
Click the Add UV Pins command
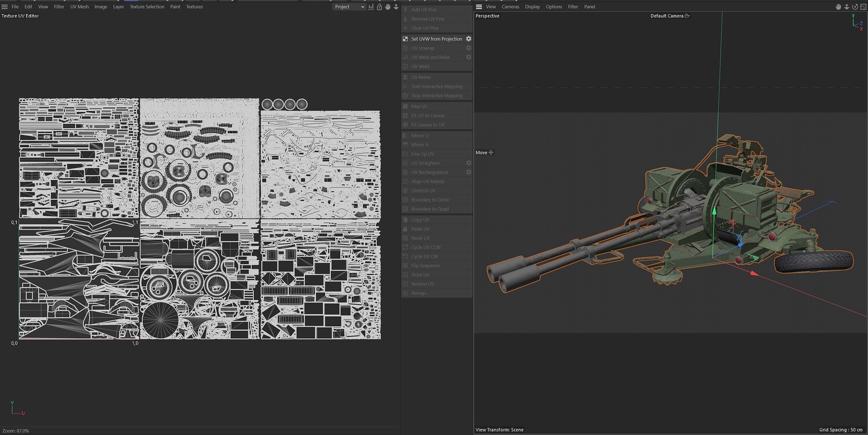coord(437,10)
